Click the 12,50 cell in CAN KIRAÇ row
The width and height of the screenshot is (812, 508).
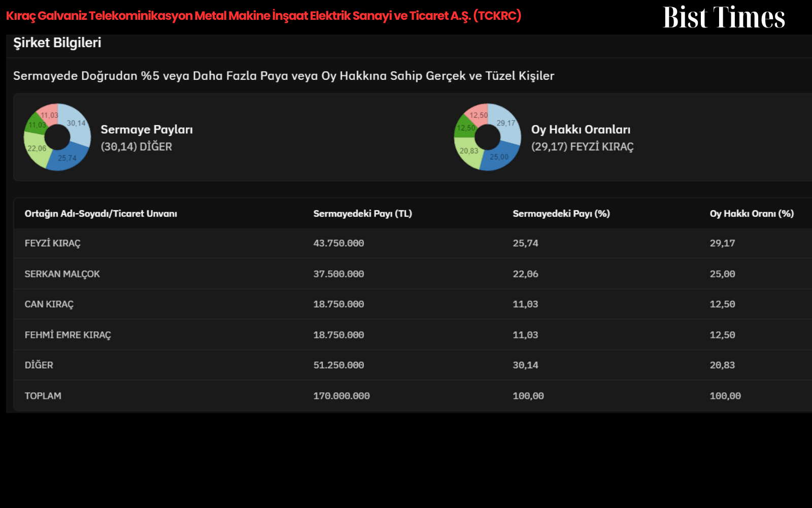[x=722, y=304]
